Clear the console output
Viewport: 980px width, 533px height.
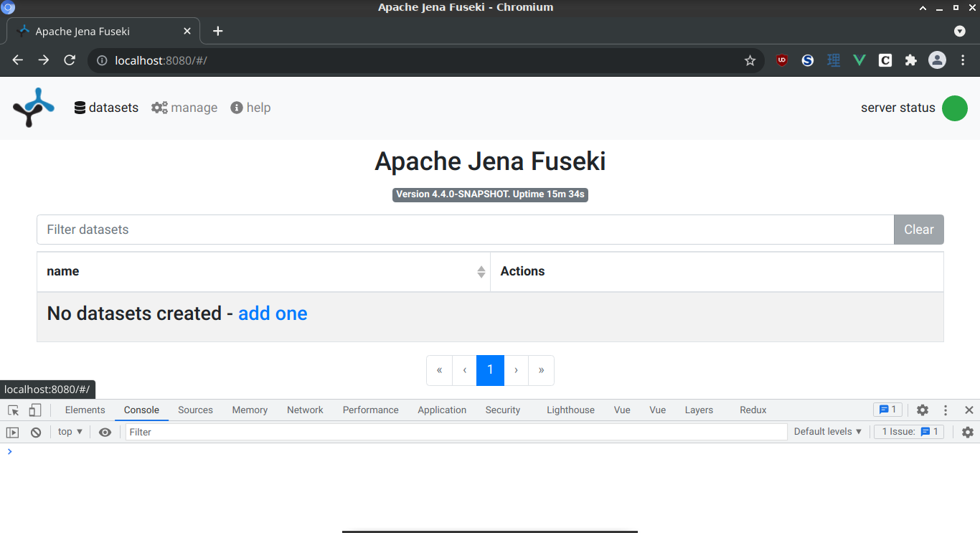[x=35, y=432]
